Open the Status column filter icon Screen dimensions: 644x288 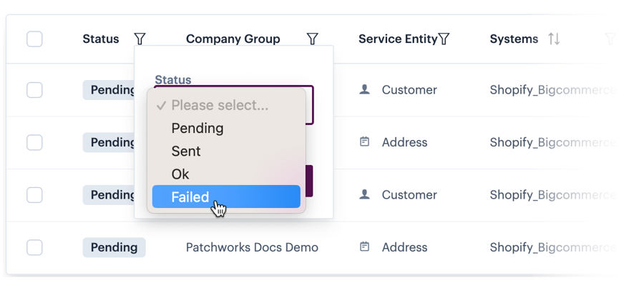click(x=140, y=39)
